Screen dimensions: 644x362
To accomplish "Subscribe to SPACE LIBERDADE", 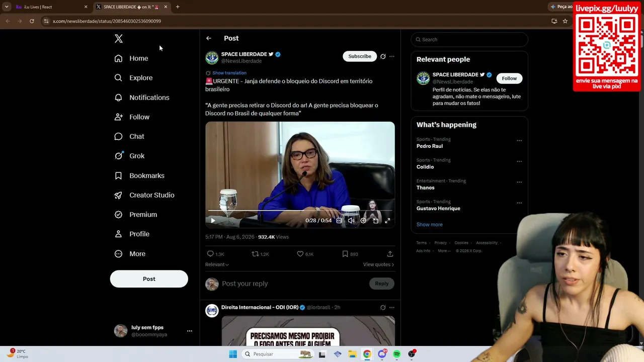I will coord(360,56).
